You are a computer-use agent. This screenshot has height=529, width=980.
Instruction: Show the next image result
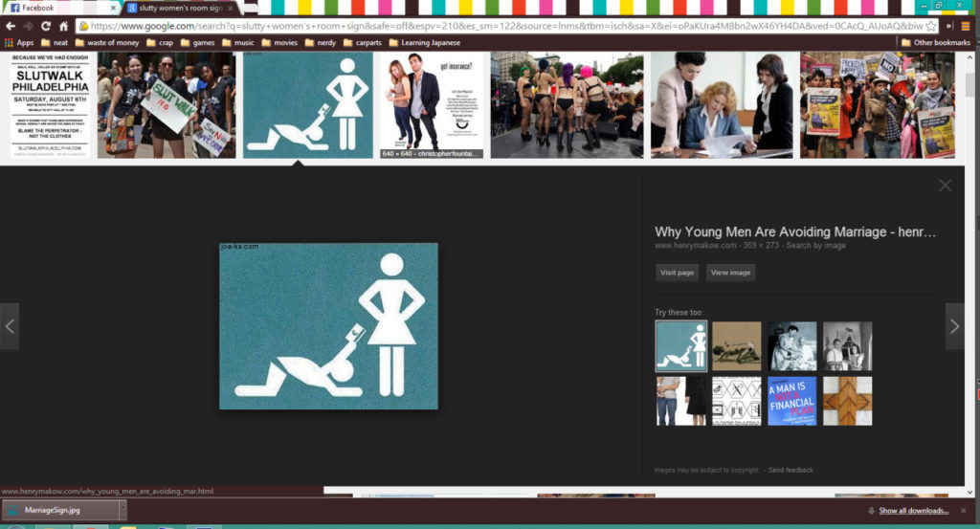pos(954,326)
